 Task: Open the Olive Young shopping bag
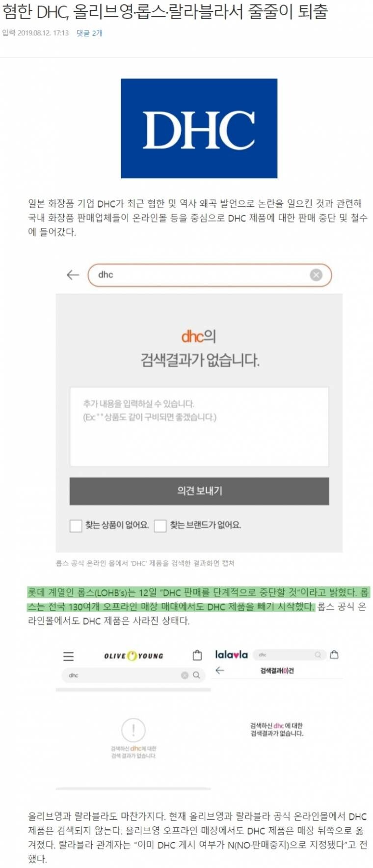(x=197, y=655)
